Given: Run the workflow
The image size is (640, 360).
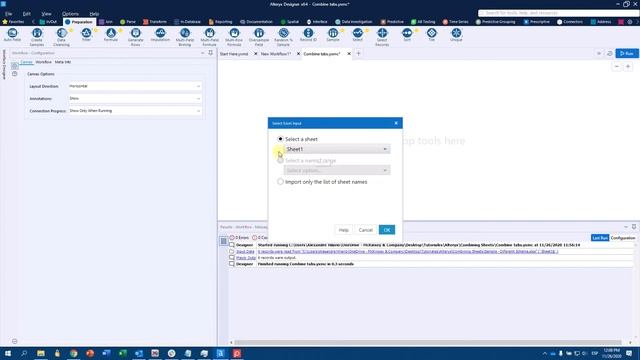Looking at the screenshot, I should 627,53.
